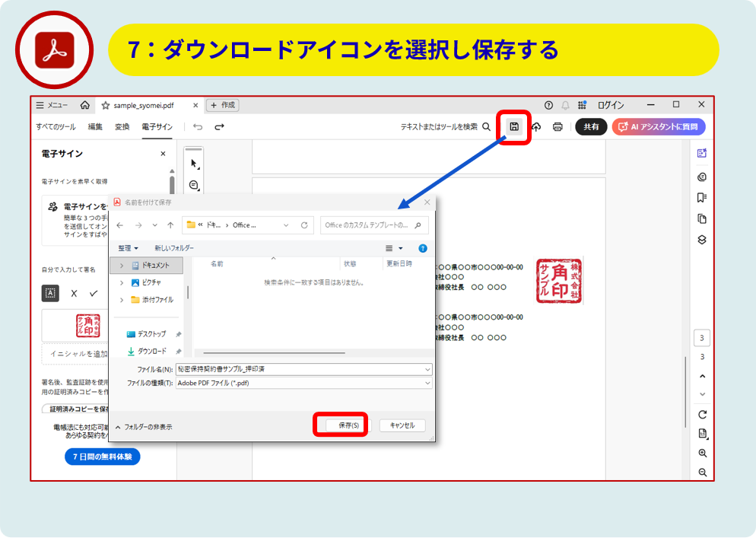Click the save icon in Acrobat toolbar
Screen dimensions: 756x538
pos(514,126)
